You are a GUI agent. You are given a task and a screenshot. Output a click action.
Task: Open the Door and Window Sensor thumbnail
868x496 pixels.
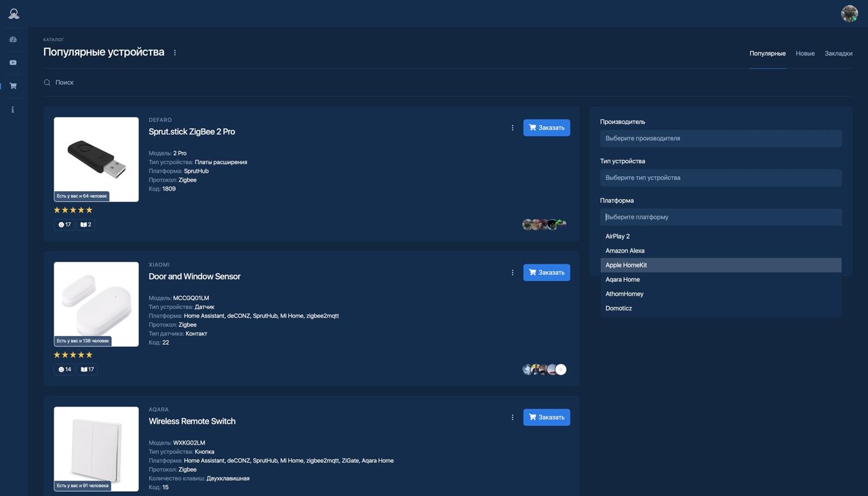click(96, 304)
